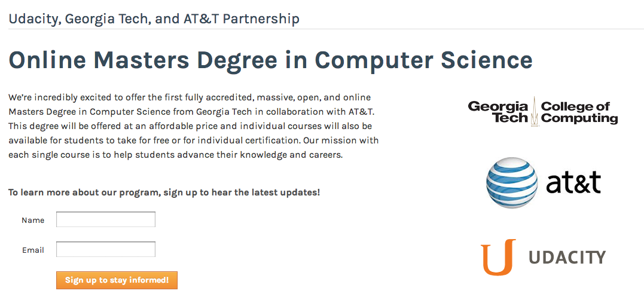Click the 'Udacity, Georgia Tech, and AT&T Partnership' header

tap(154, 19)
